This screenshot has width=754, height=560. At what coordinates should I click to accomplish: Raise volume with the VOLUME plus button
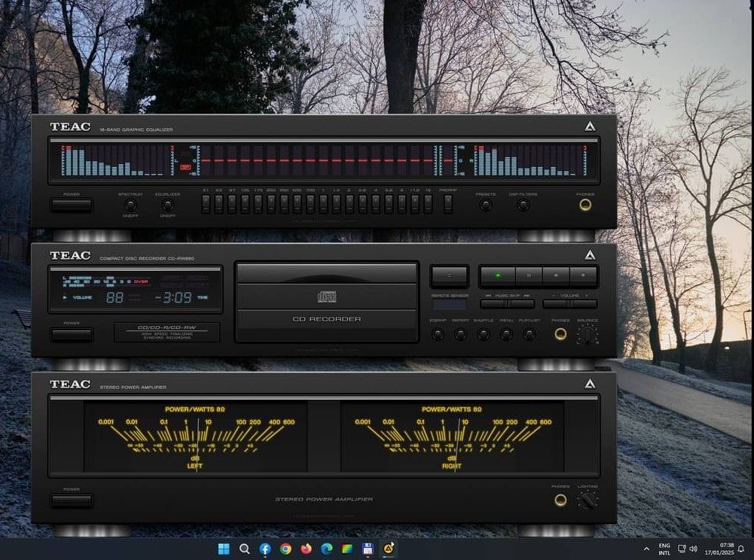(583, 304)
